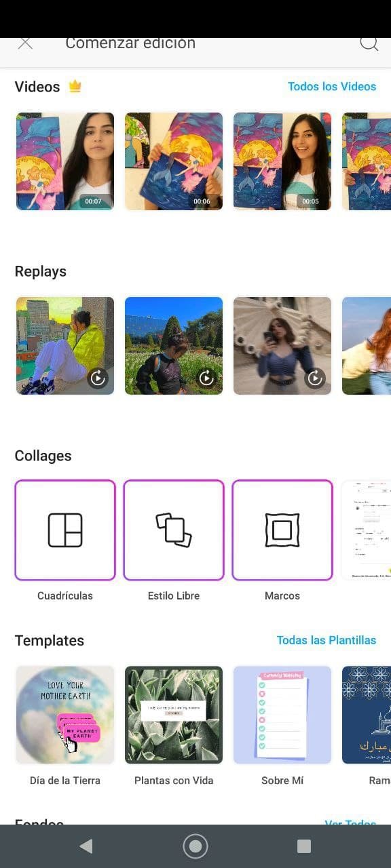
Task: Tap the Android back triangle button
Action: [86, 846]
